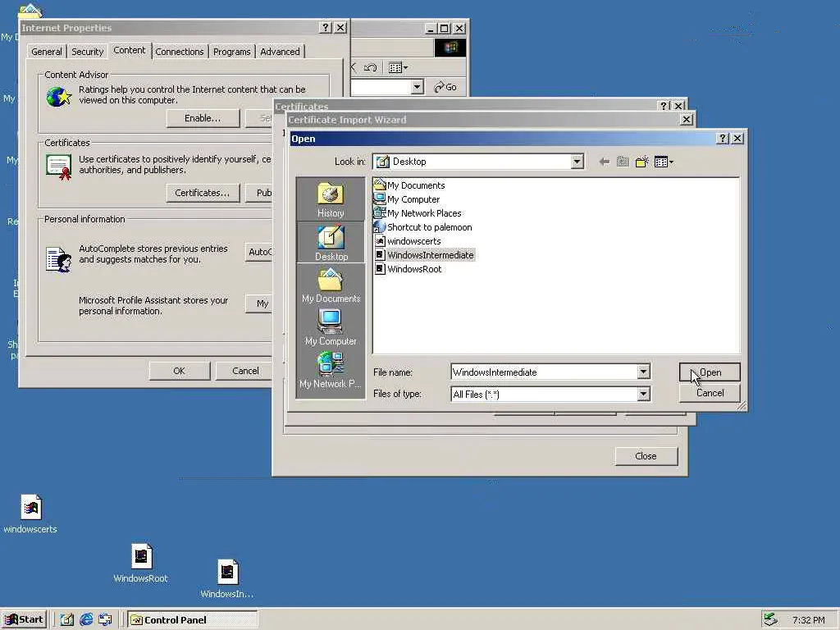Click Control Panel taskbar button
Viewport: 840px width, 630px height.
(192, 620)
